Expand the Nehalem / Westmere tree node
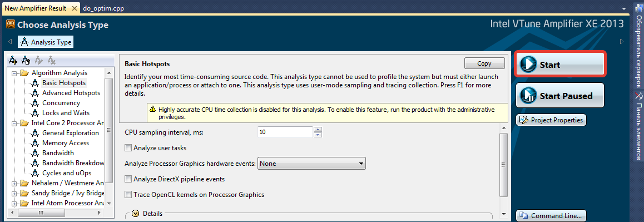 14,184
